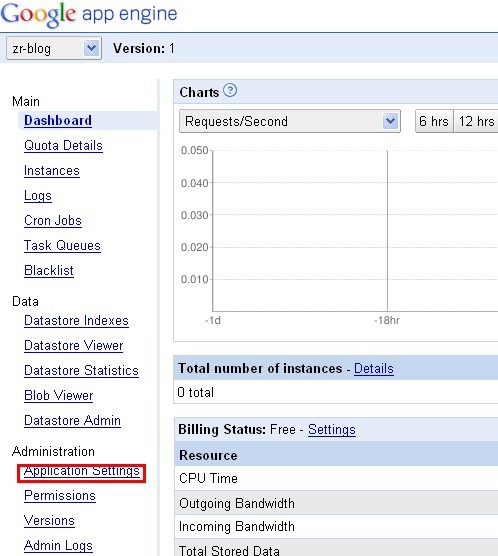View the Logs page
The width and height of the screenshot is (498, 556).
pyautogui.click(x=38, y=196)
